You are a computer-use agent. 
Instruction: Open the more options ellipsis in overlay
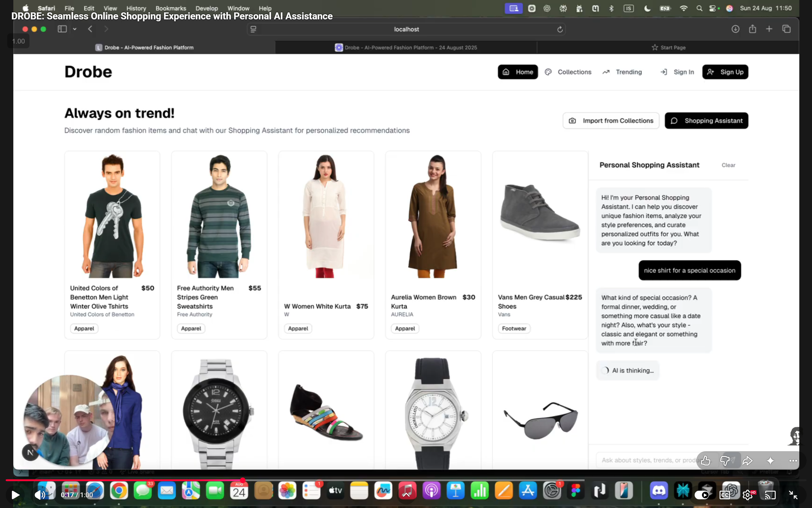pyautogui.click(x=793, y=461)
